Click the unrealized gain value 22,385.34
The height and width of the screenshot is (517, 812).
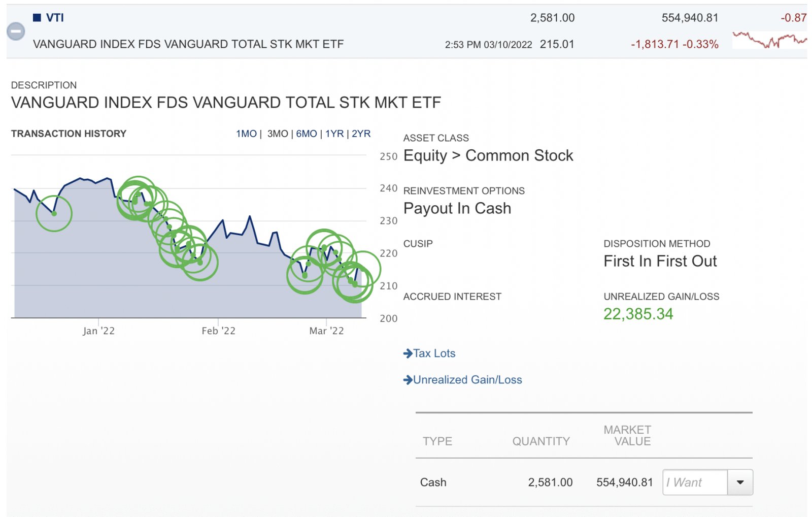[638, 314]
